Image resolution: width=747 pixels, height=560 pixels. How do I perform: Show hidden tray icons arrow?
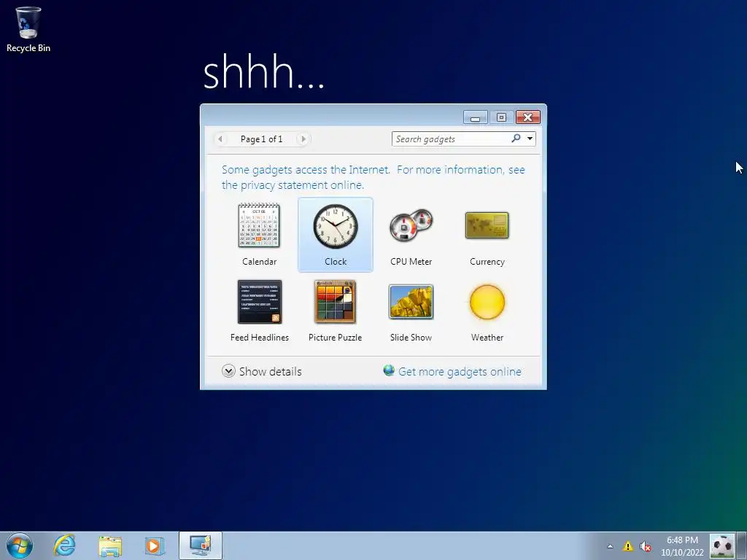(x=610, y=546)
